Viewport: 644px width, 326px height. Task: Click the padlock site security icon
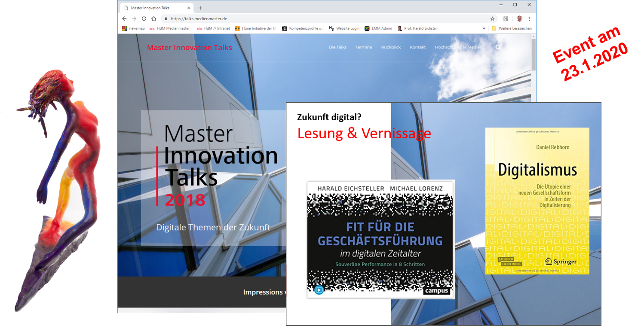[x=166, y=19]
